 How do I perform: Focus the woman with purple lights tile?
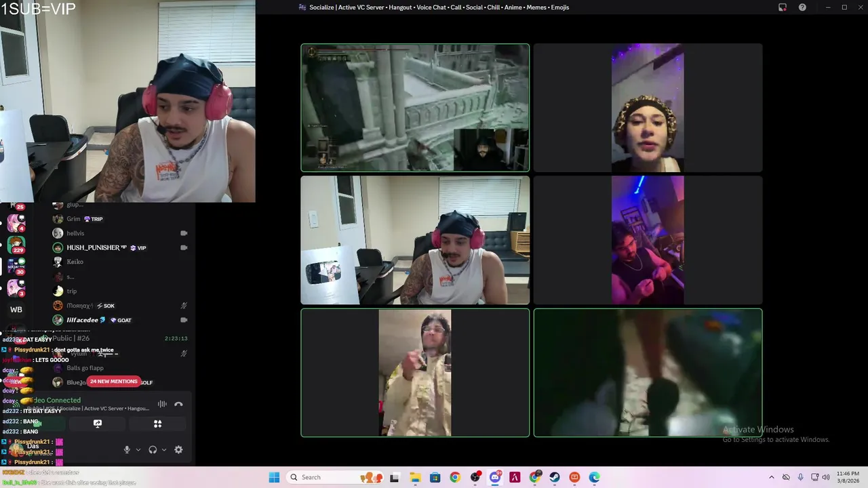(x=648, y=108)
